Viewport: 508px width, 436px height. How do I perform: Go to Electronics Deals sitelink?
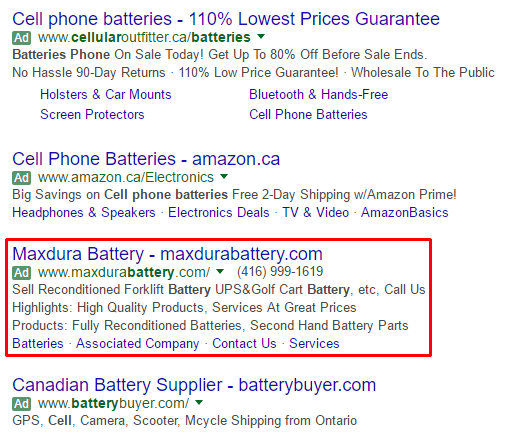(x=219, y=213)
